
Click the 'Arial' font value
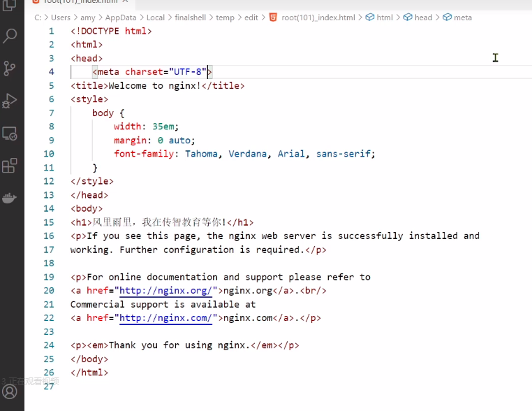point(291,154)
